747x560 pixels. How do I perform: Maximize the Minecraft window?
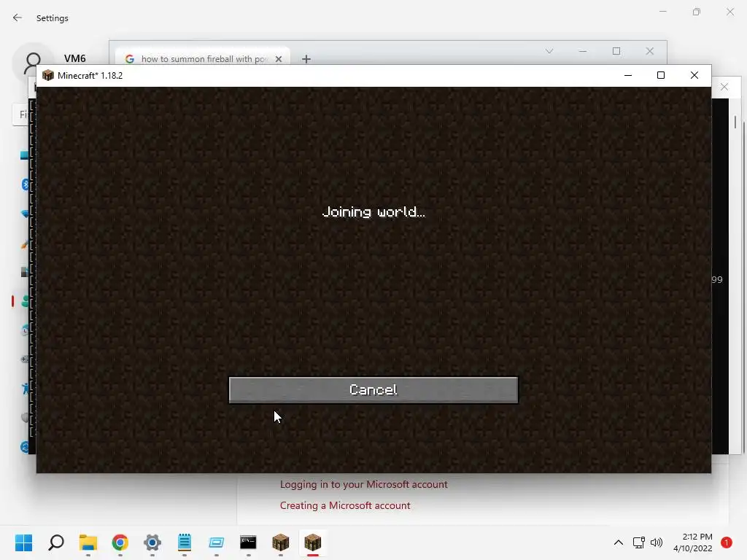(x=661, y=75)
